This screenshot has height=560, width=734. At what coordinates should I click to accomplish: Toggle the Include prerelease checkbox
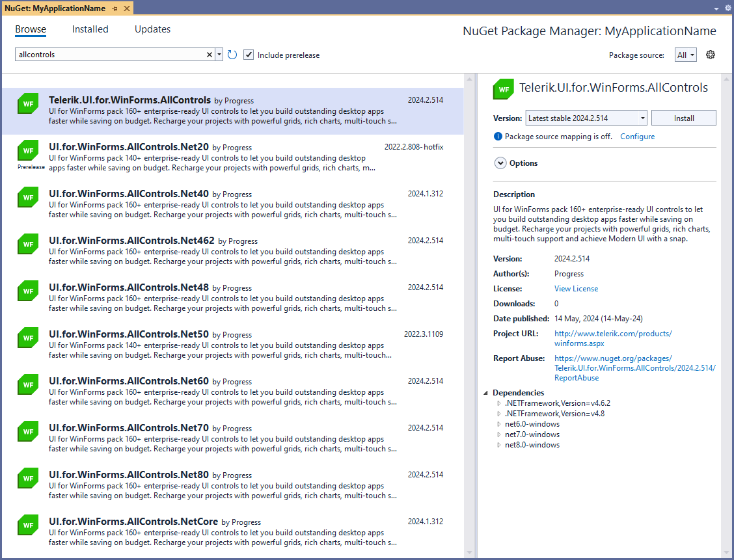pos(249,55)
